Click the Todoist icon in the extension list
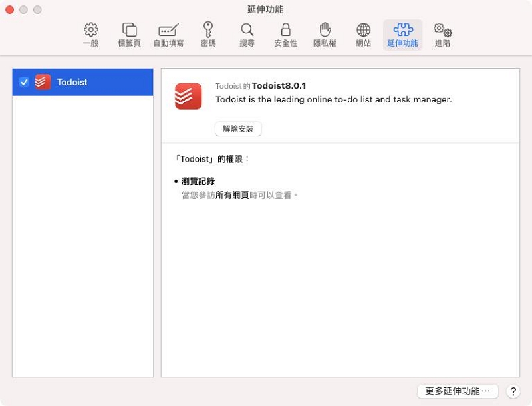This screenshot has height=406, width=532. [43, 82]
